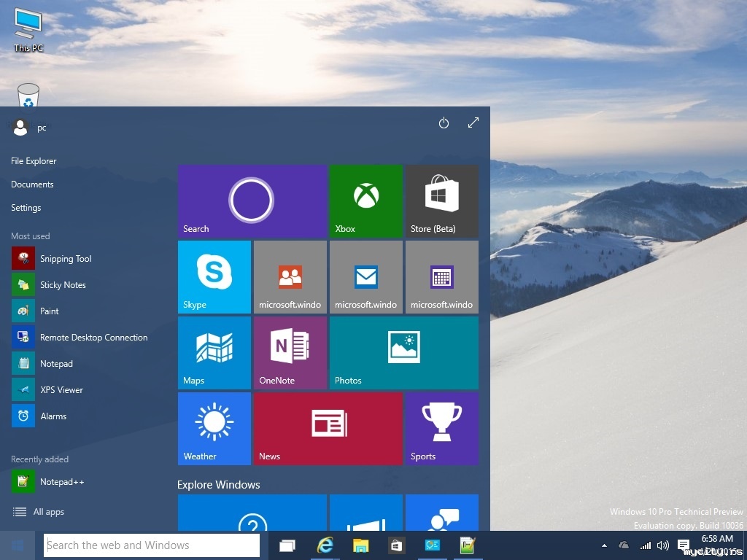The width and height of the screenshot is (747, 560).
Task: Open the Insider Hub megaphone tile
Action: click(366, 513)
